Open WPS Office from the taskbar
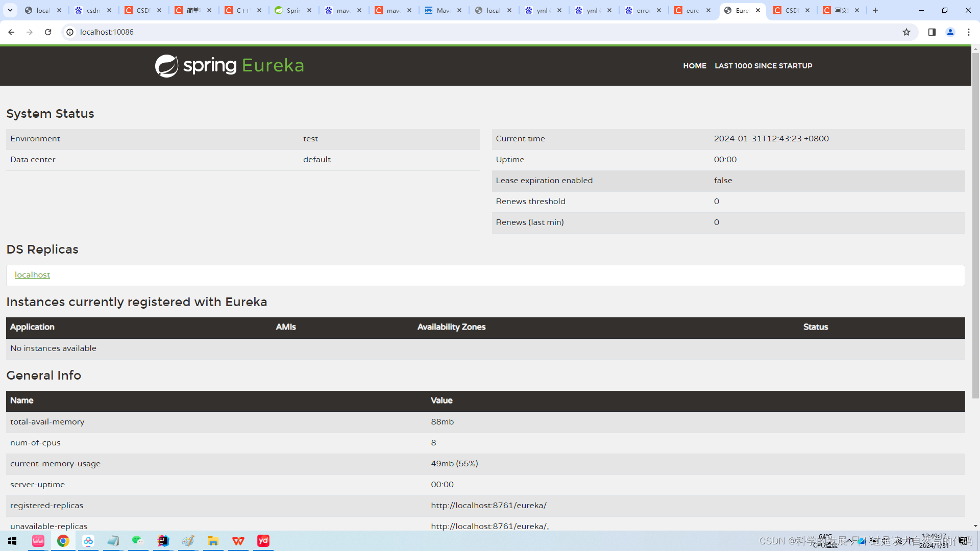 point(238,541)
